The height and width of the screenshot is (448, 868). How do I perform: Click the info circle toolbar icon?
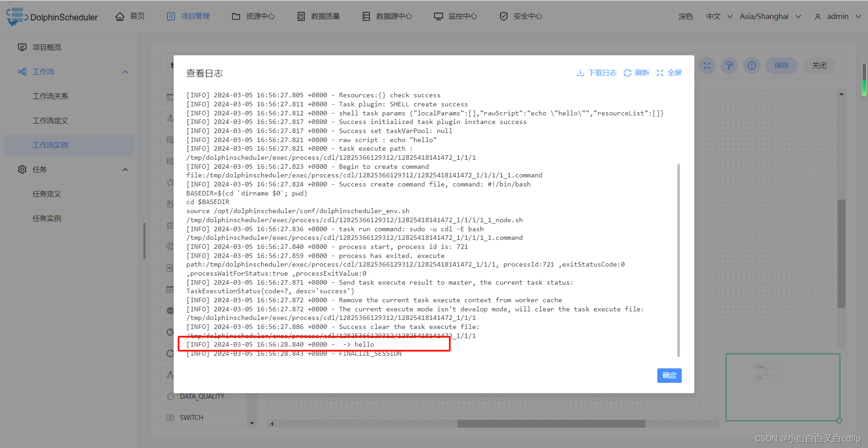752,66
